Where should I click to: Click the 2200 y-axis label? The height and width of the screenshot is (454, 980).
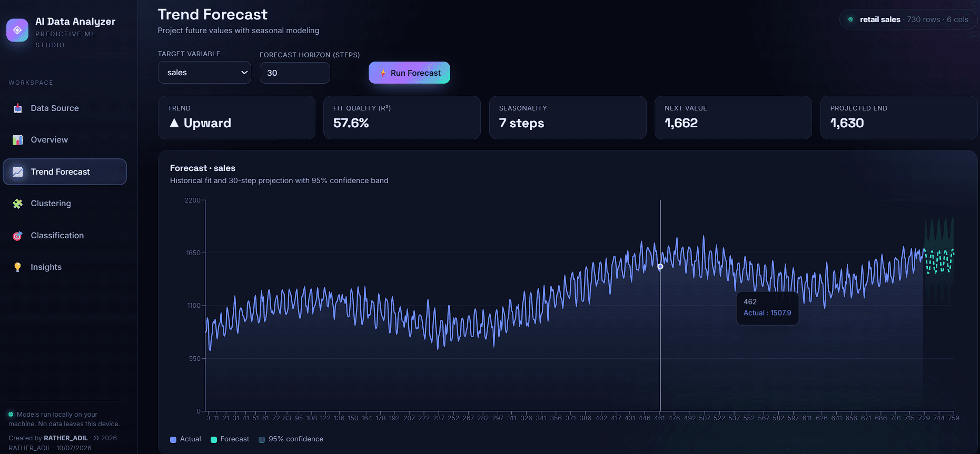192,200
